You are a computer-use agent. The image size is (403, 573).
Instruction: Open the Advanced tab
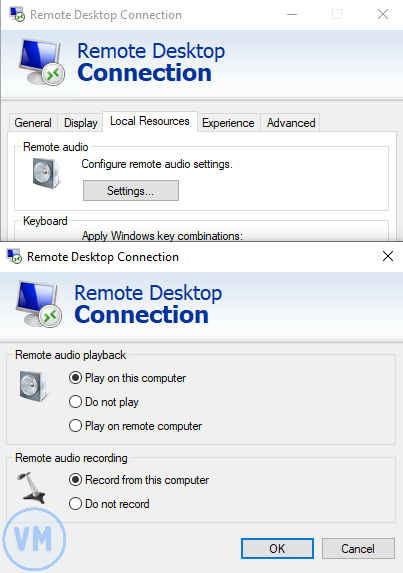point(291,123)
